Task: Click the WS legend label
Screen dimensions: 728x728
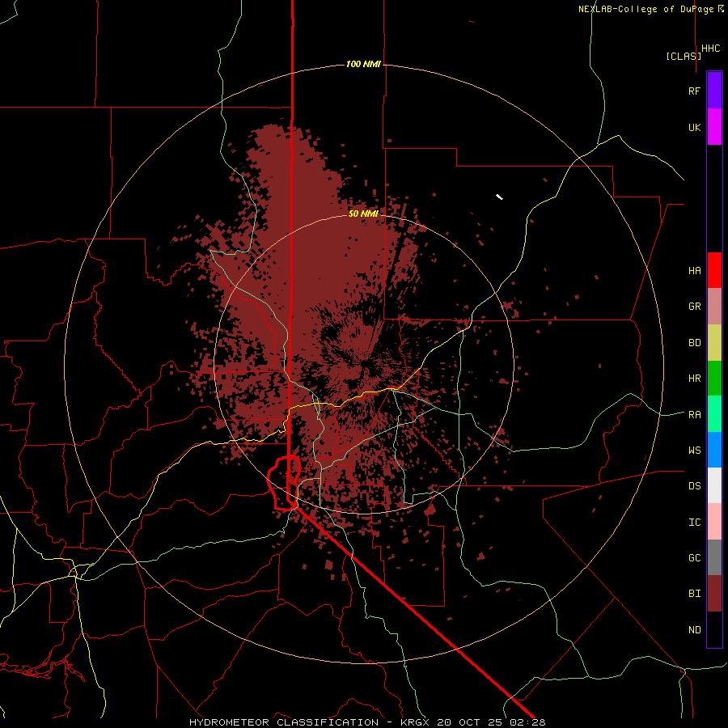Action: pos(695,451)
